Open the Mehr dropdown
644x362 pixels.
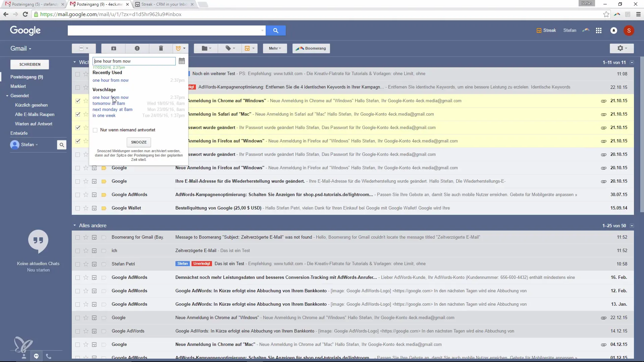(275, 48)
